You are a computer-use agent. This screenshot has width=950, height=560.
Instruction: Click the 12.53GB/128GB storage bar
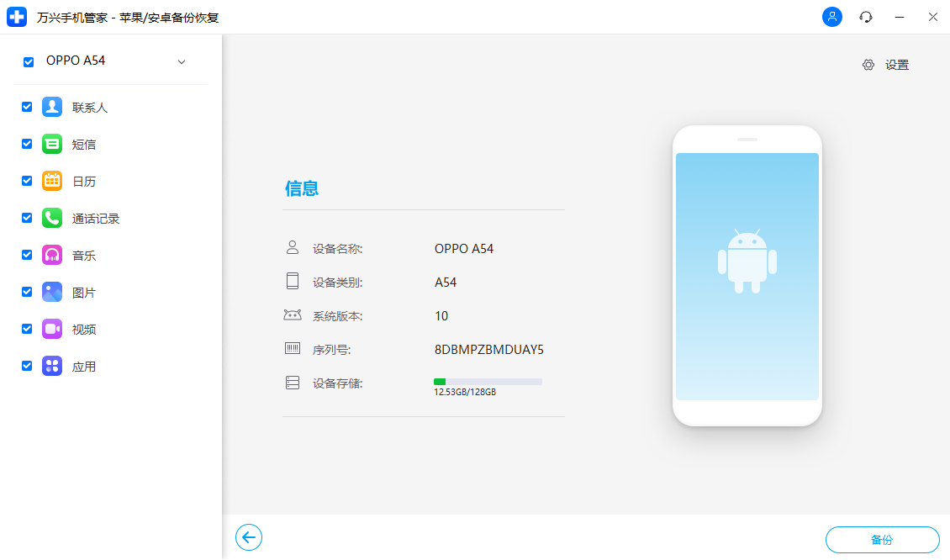click(x=488, y=381)
